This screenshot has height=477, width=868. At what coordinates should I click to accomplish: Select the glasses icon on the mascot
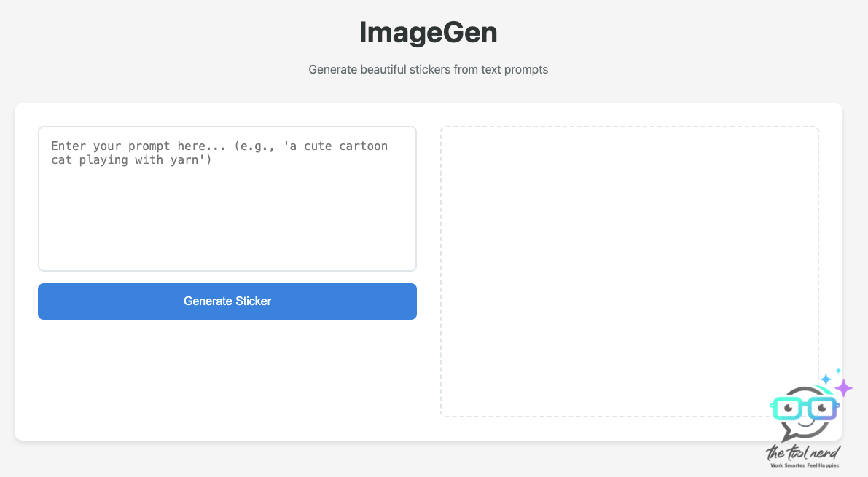click(805, 408)
